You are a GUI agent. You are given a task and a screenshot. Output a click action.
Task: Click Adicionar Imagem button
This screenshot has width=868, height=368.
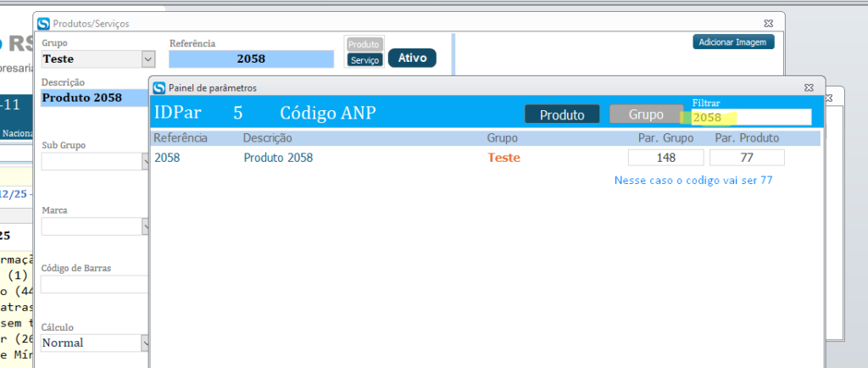click(x=733, y=42)
